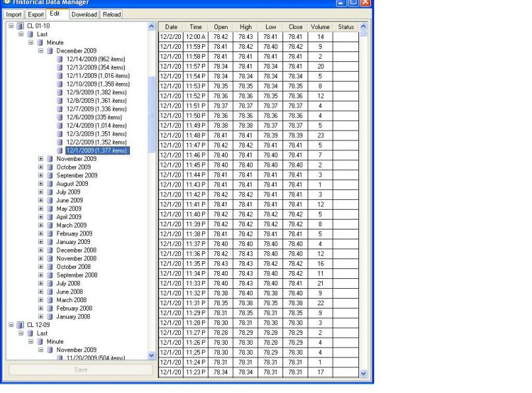Click the icon beside August 2009
Image resolution: width=532 pixels, height=393 pixels.
[x=50, y=184]
